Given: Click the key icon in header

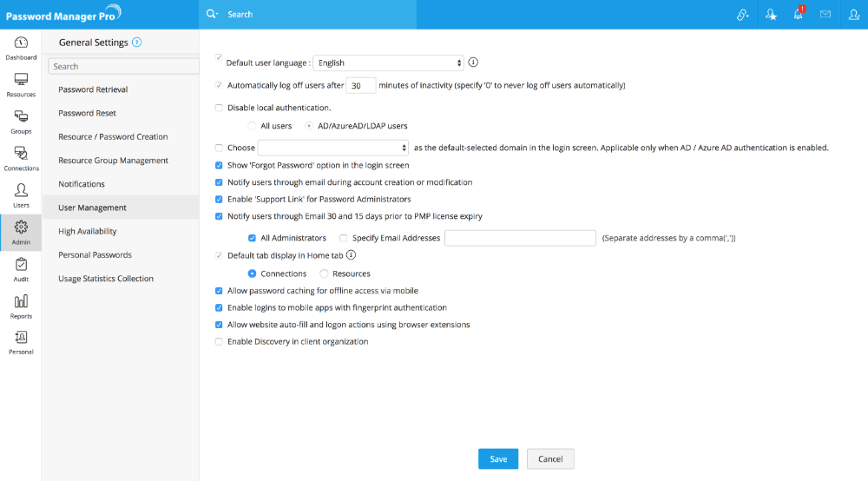Looking at the screenshot, I should coord(742,15).
